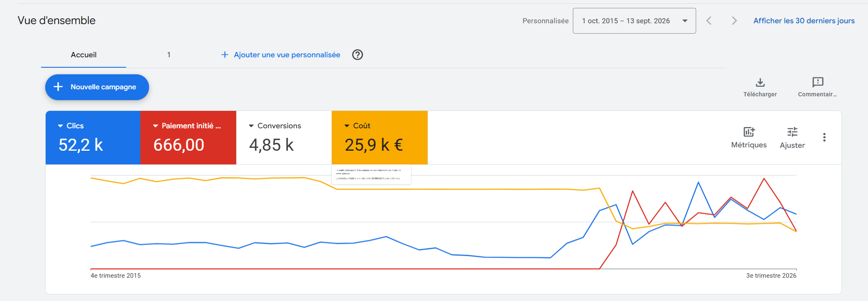Click Afficher les 30 derniers jours link
The image size is (868, 301).
pyautogui.click(x=804, y=21)
